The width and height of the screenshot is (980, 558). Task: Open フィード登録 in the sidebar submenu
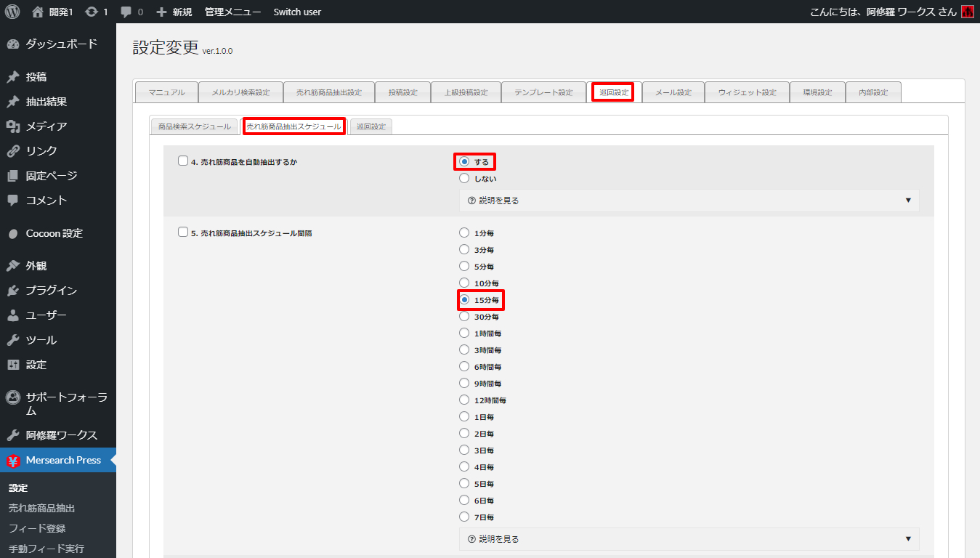pyautogui.click(x=37, y=528)
